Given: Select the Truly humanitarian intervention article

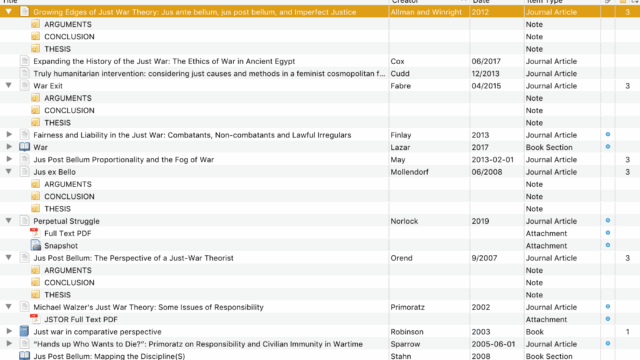Looking at the screenshot, I should point(209,73).
